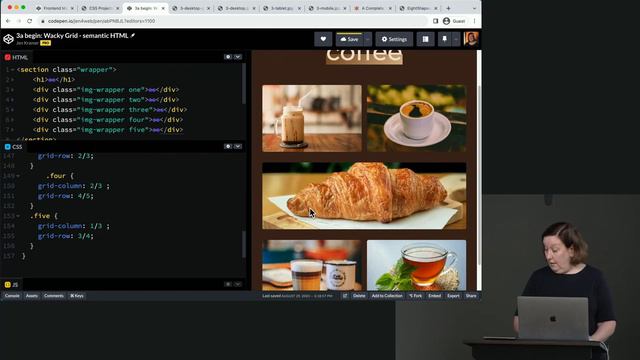Collapse the .four CSS rule fold arrow
The width and height of the screenshot is (640, 360).
tap(18, 176)
